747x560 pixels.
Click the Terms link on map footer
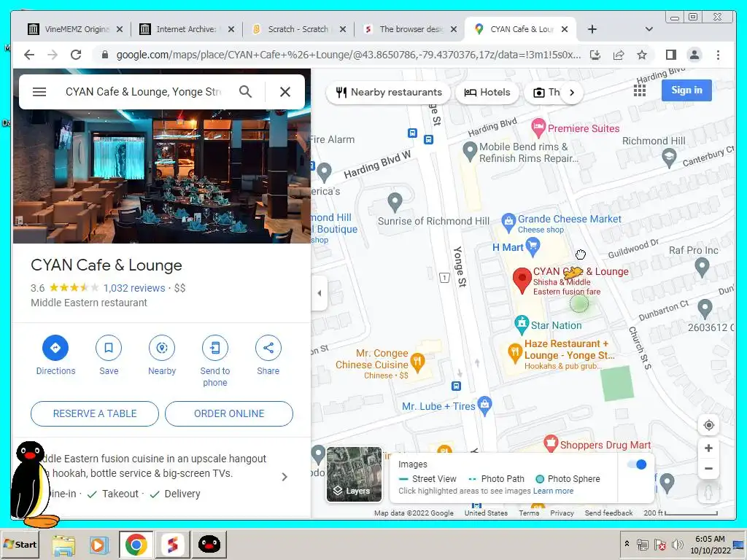click(x=529, y=513)
